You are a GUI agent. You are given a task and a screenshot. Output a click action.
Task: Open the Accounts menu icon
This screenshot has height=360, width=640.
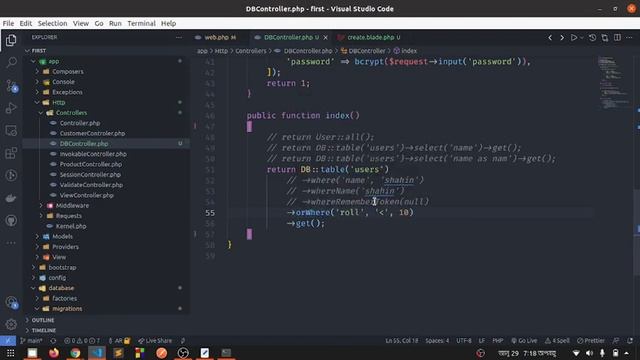(x=11, y=302)
